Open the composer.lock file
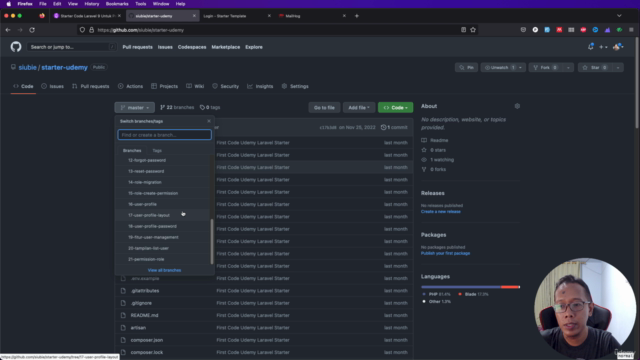 point(147,352)
